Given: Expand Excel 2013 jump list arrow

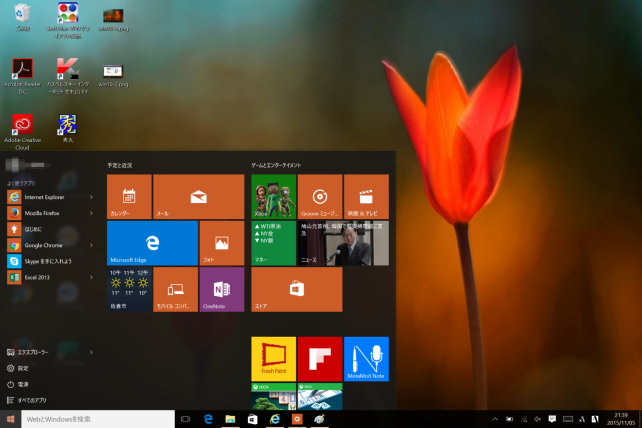Looking at the screenshot, I should [91, 277].
